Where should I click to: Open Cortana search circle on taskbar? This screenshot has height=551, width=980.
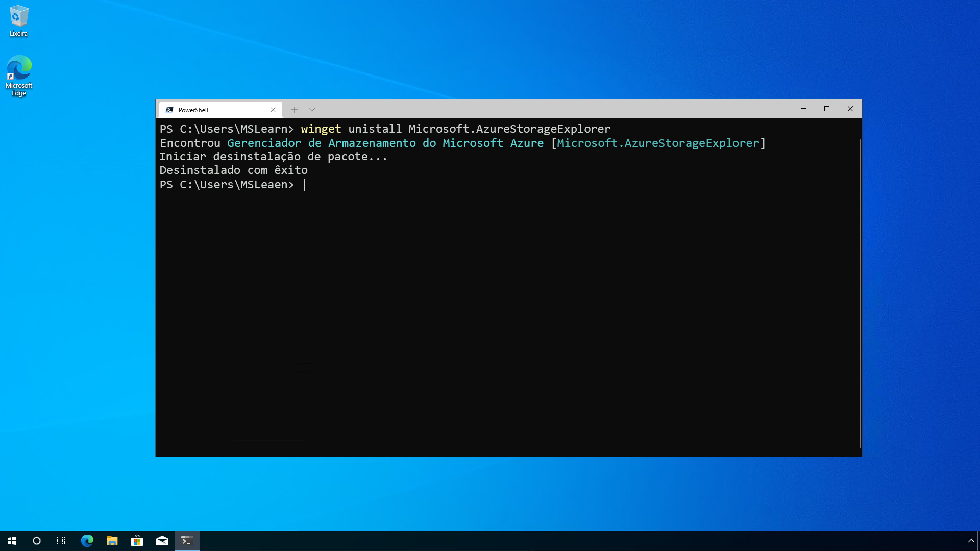[37, 541]
